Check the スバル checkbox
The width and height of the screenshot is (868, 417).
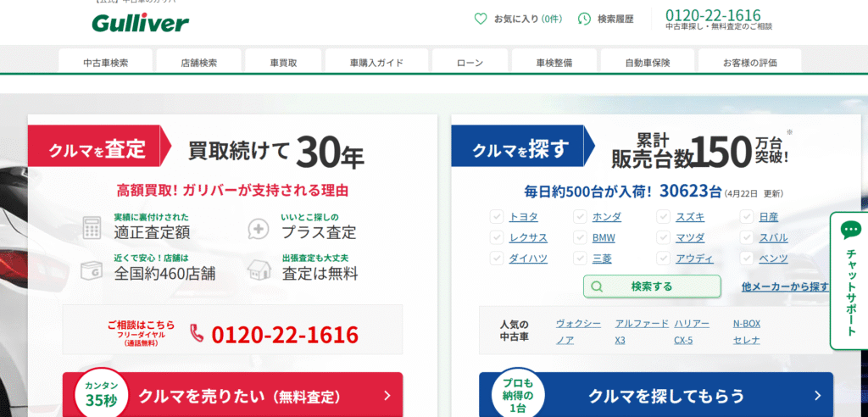point(747,237)
